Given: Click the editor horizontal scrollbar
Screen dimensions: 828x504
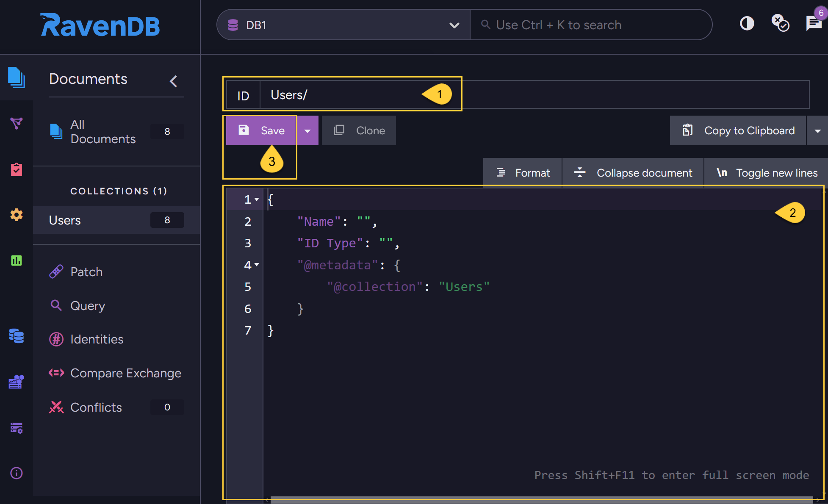Looking at the screenshot, I should 542,500.
